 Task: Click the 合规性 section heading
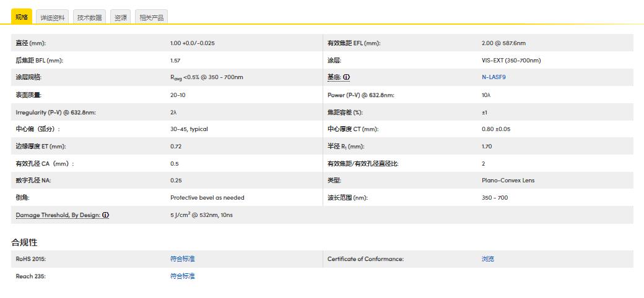click(x=24, y=242)
